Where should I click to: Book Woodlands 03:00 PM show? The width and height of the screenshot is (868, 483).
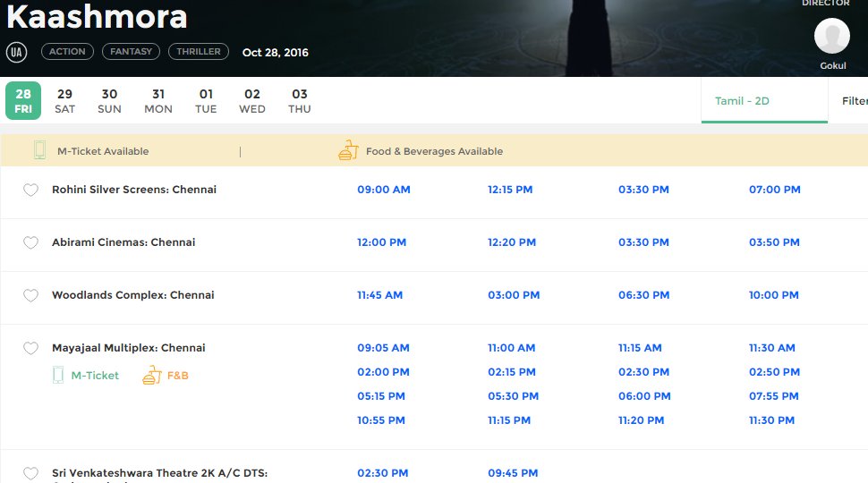514,295
